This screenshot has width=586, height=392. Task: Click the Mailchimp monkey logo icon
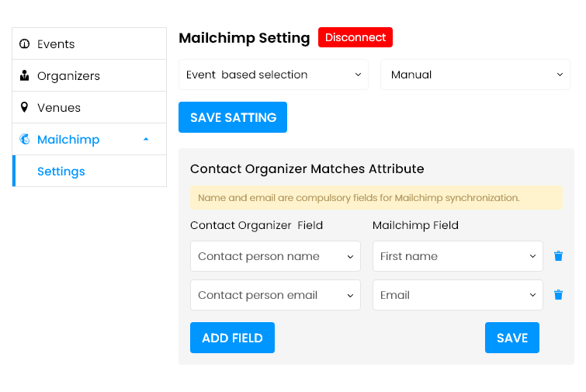pyautogui.click(x=25, y=139)
